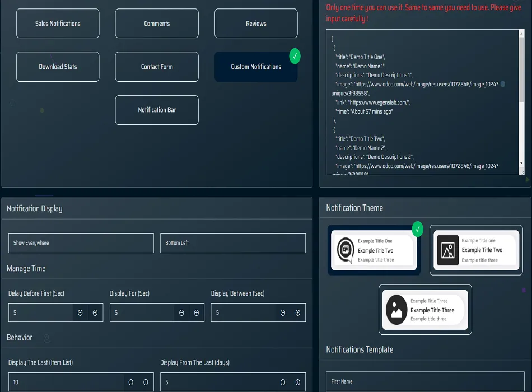Select the Sales Notifications option
The image size is (532, 392).
[x=58, y=24]
